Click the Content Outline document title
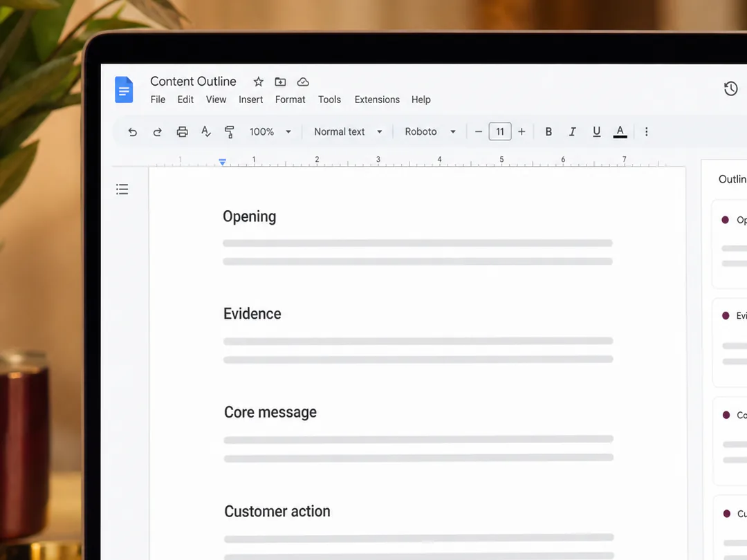Image resolution: width=747 pixels, height=560 pixels. click(193, 82)
